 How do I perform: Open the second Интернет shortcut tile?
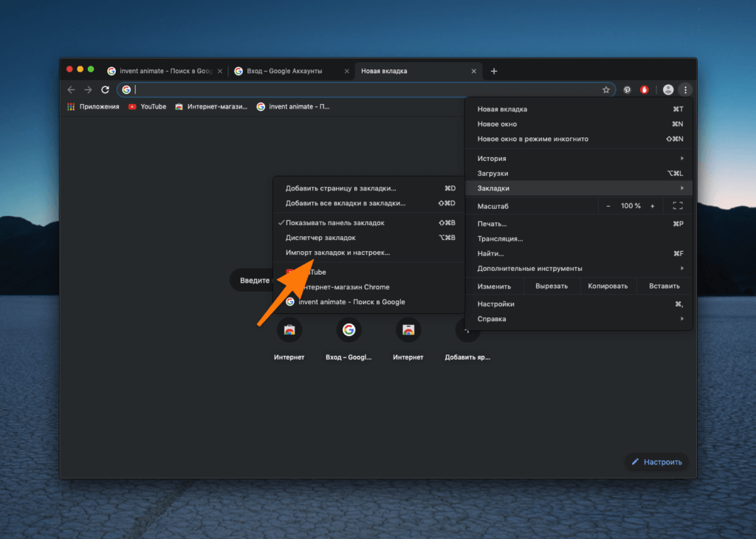408,340
